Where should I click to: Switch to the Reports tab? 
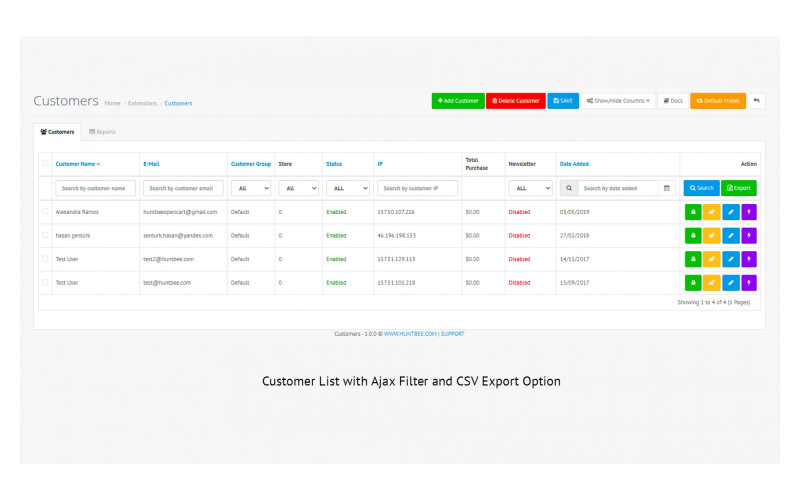click(102, 132)
